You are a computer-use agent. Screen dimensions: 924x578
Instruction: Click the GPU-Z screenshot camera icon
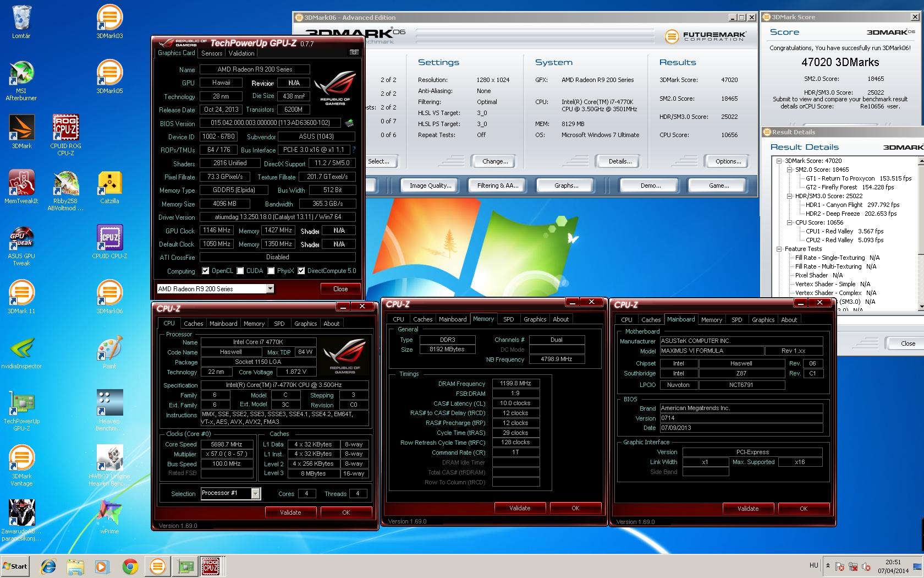[x=354, y=52]
